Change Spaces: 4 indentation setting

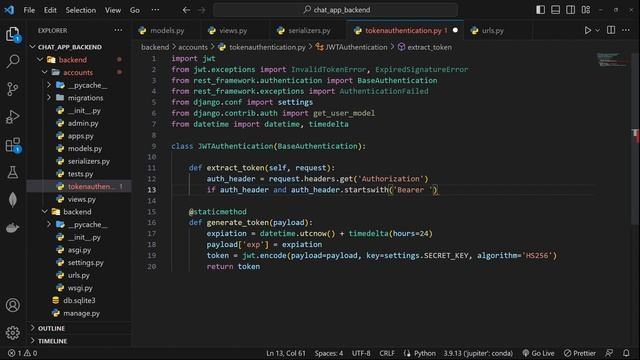pyautogui.click(x=329, y=353)
